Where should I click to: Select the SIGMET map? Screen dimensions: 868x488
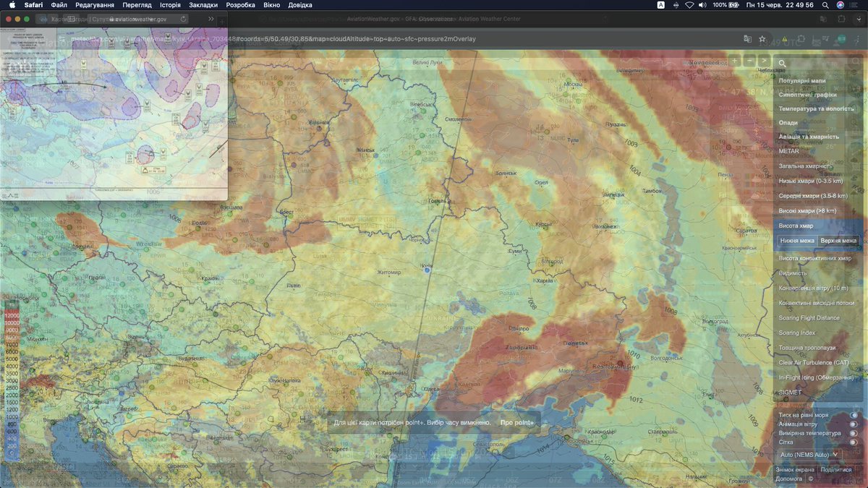[x=790, y=393]
